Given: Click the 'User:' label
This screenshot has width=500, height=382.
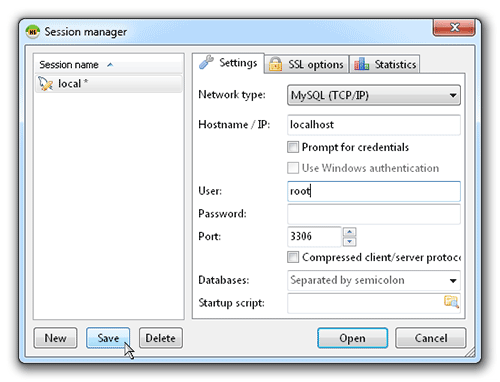Looking at the screenshot, I should click(210, 191).
